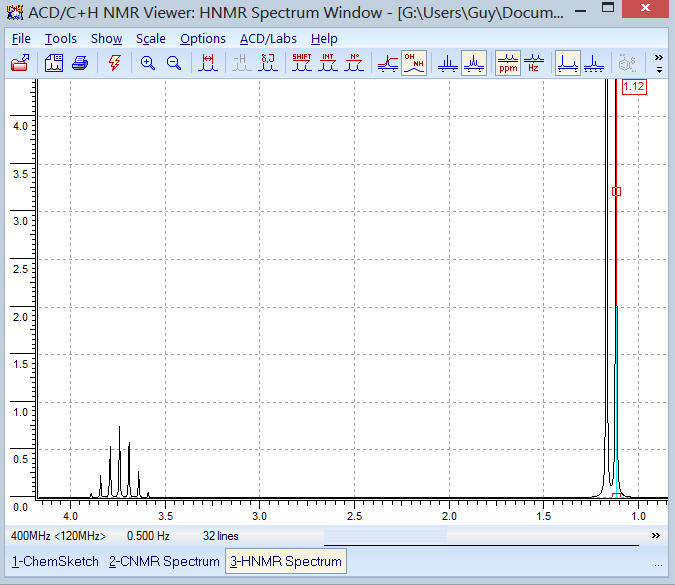Open the Scale menu
This screenshot has width=675, height=585.
(x=151, y=39)
